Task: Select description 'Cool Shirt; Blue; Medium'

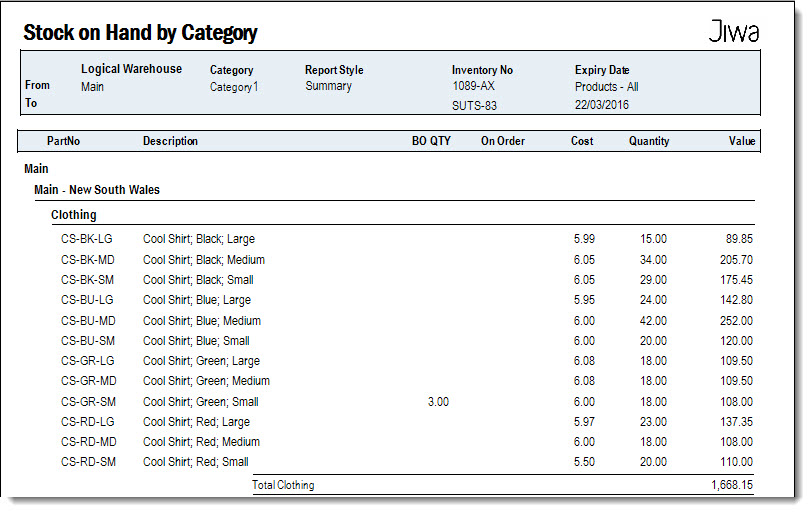Action: click(x=201, y=320)
